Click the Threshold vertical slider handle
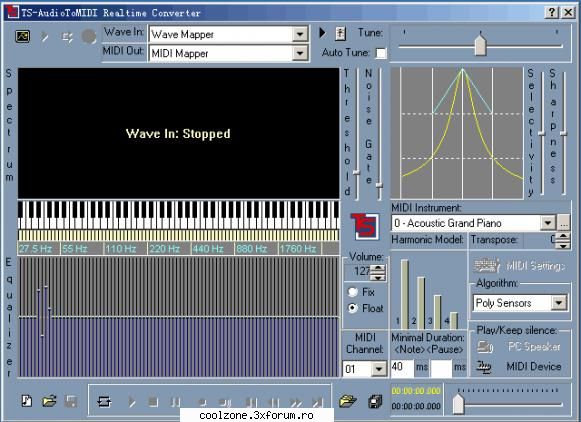The height and width of the screenshot is (422, 581). [356, 173]
